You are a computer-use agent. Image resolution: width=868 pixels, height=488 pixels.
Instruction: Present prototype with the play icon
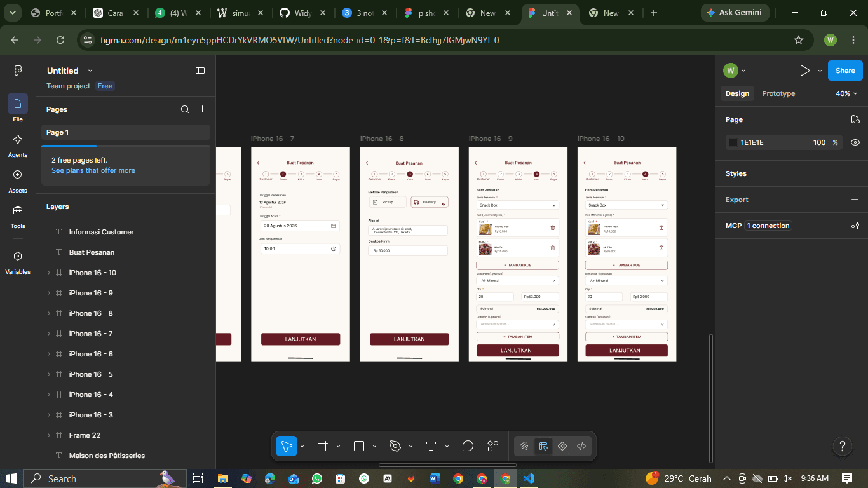(x=804, y=71)
